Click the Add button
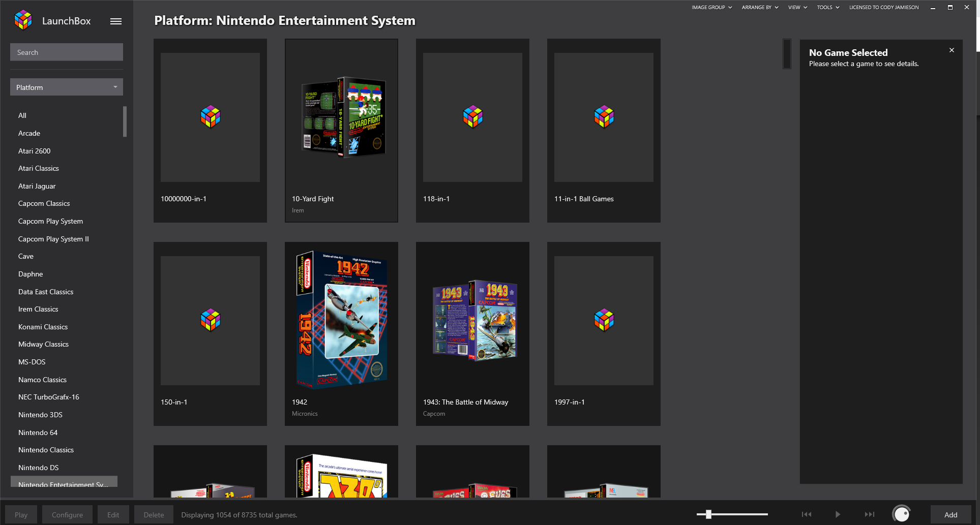Viewport: 980px width, 525px height. (x=951, y=515)
